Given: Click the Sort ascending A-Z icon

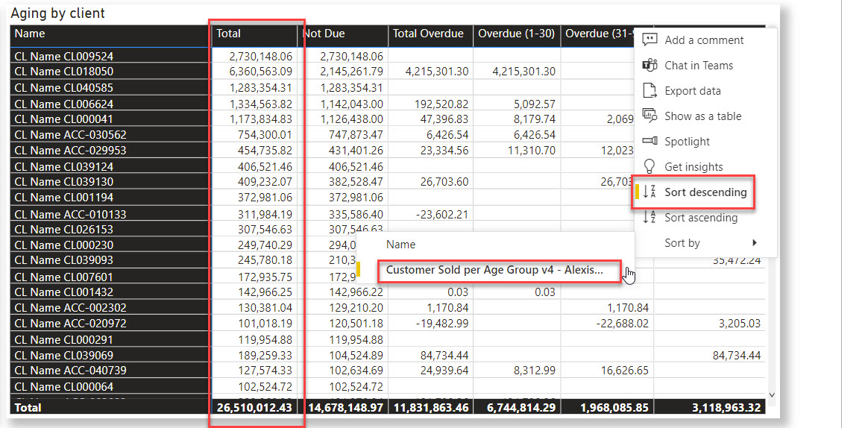Looking at the screenshot, I should 650,218.
